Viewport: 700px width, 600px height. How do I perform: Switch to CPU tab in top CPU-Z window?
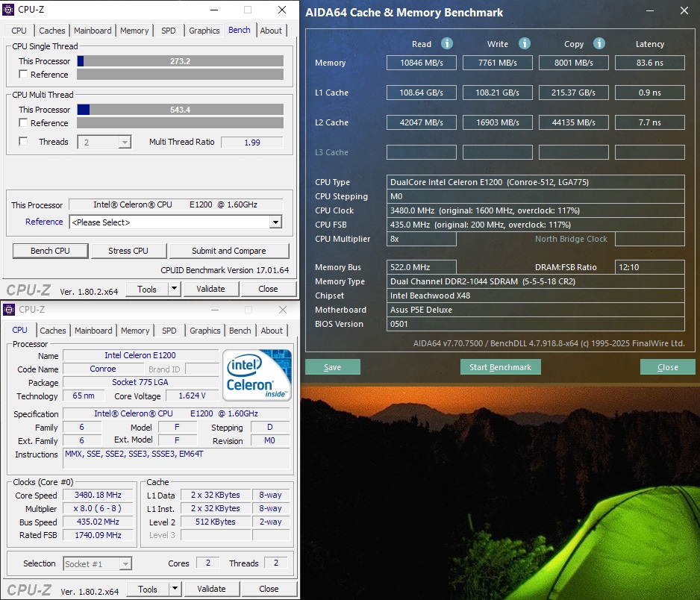(x=19, y=31)
